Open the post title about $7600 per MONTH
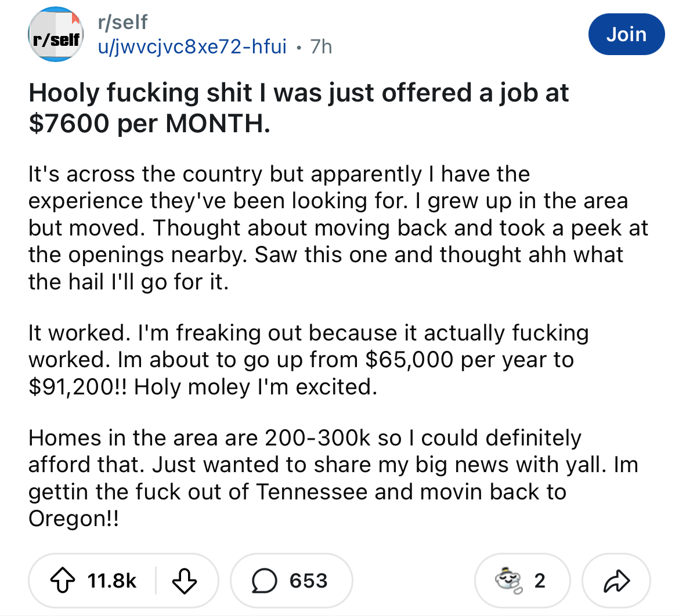Image resolution: width=679 pixels, height=616 pixels. [x=298, y=108]
